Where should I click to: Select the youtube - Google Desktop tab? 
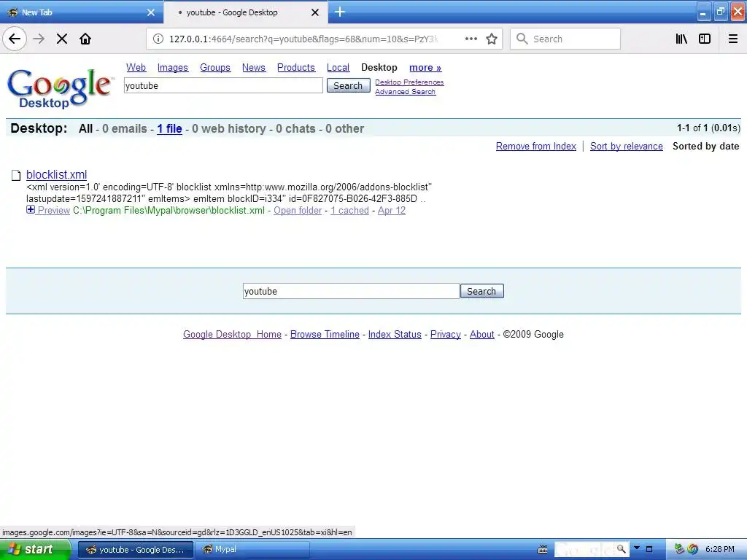tap(245, 12)
